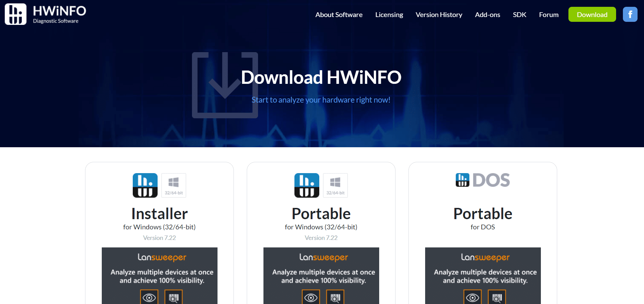Click the Windows 32/64-bit icon on Installer card
This screenshot has width=644, height=304.
(174, 185)
